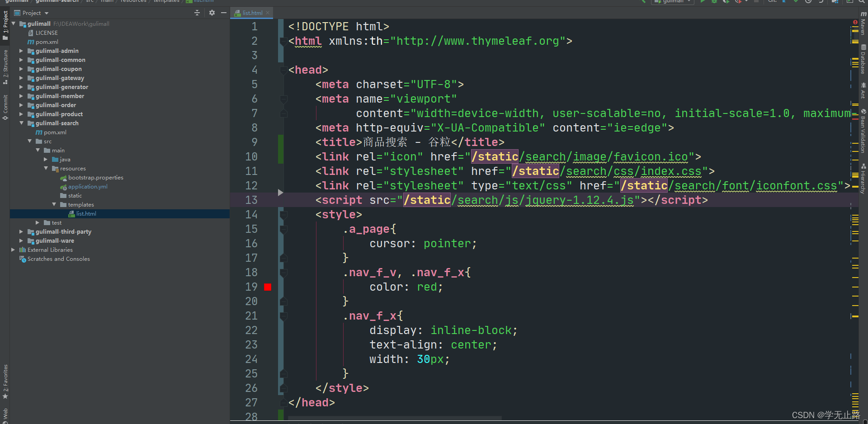Collapse all nodes in Project panel
The image size is (868, 424).
pos(197,13)
